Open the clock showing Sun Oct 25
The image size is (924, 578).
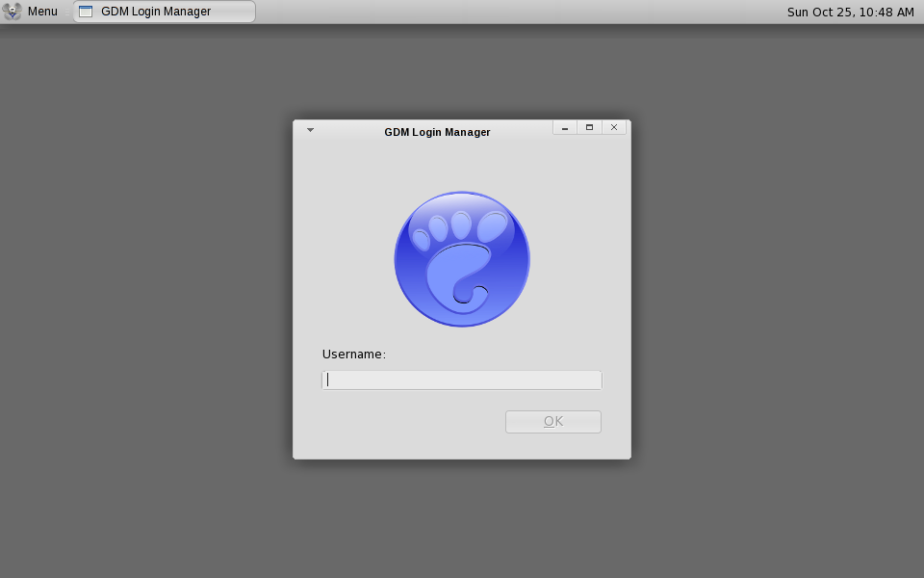tap(850, 12)
